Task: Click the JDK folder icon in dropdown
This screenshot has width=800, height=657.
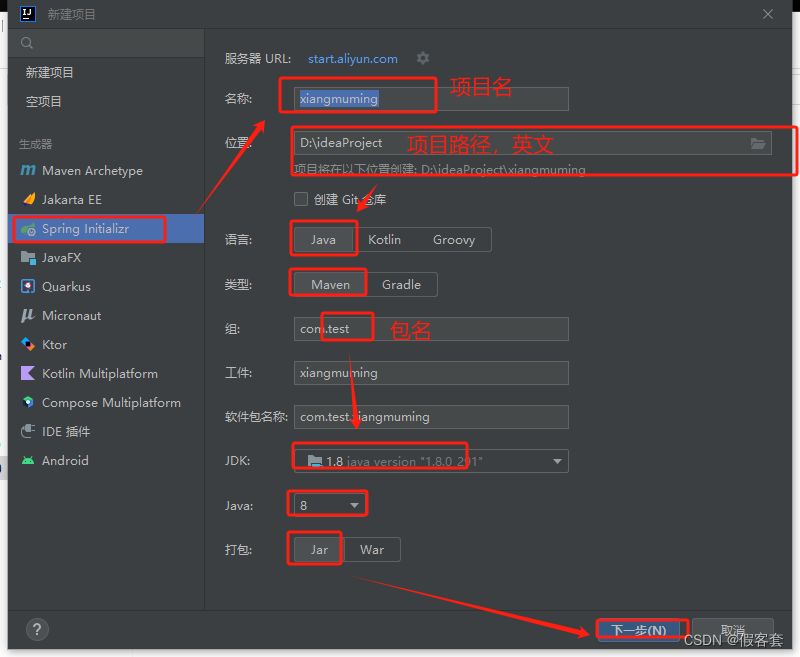Action: 315,461
